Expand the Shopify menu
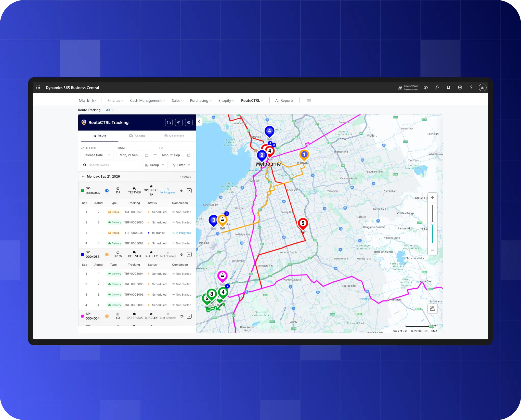This screenshot has width=521, height=420. click(226, 101)
